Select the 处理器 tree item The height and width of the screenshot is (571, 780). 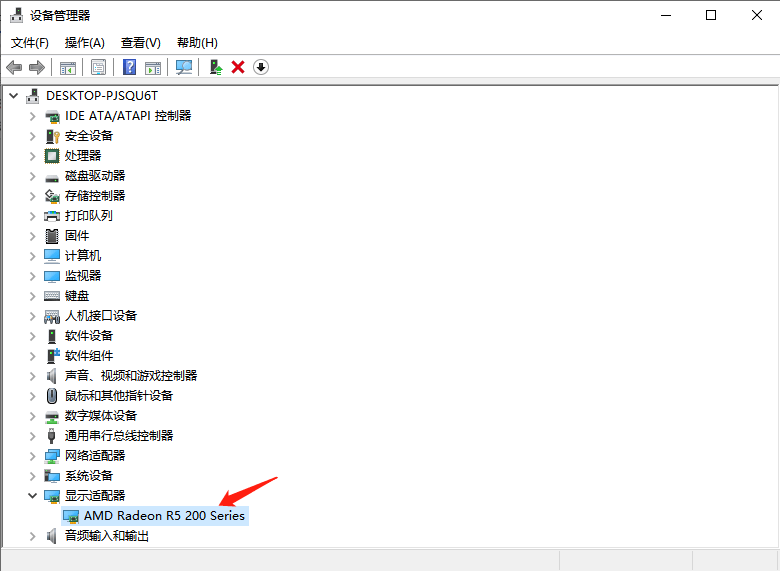tap(83, 155)
